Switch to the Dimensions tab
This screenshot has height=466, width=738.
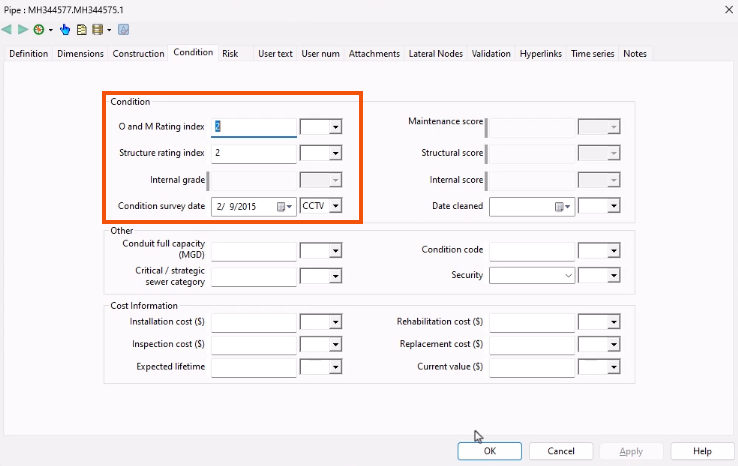(80, 54)
